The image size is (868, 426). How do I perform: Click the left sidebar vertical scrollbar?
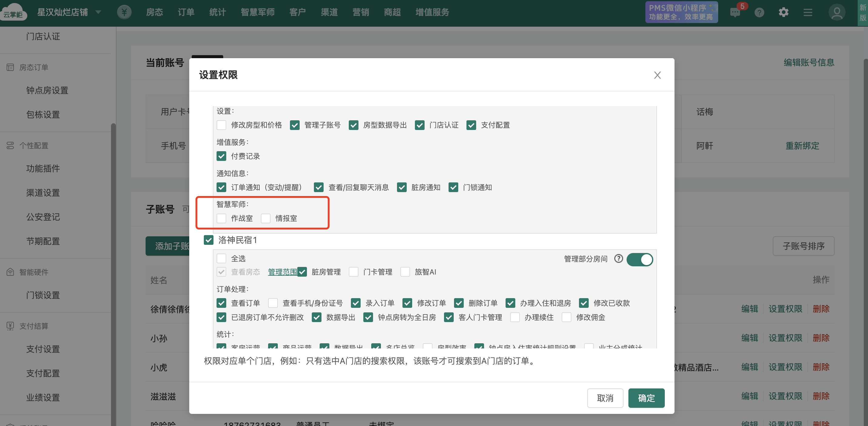pos(113,275)
